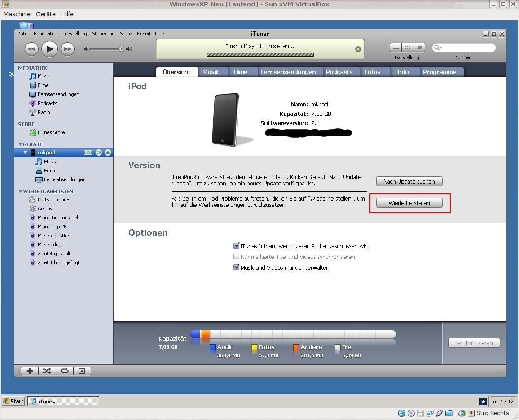Switch to Cover Flow view icon

[419, 47]
